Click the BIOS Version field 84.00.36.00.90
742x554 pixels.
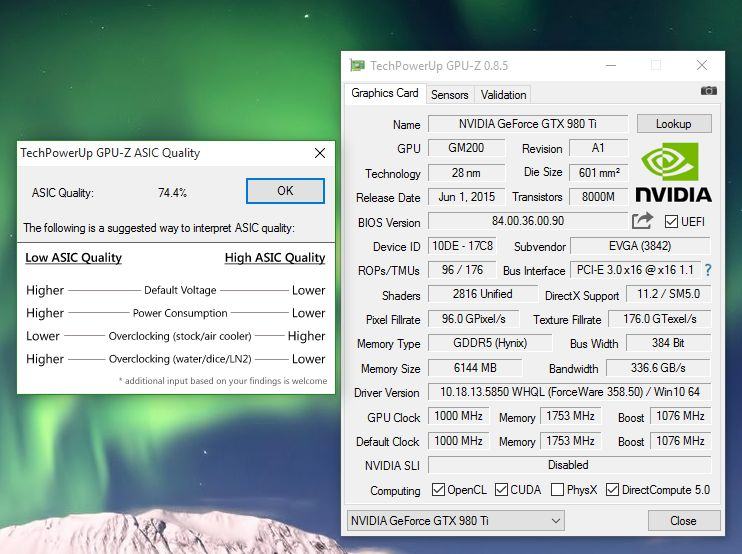click(x=528, y=221)
